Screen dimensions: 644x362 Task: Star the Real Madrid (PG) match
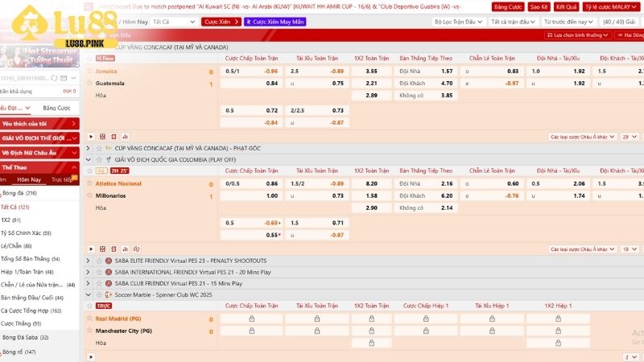(89, 319)
